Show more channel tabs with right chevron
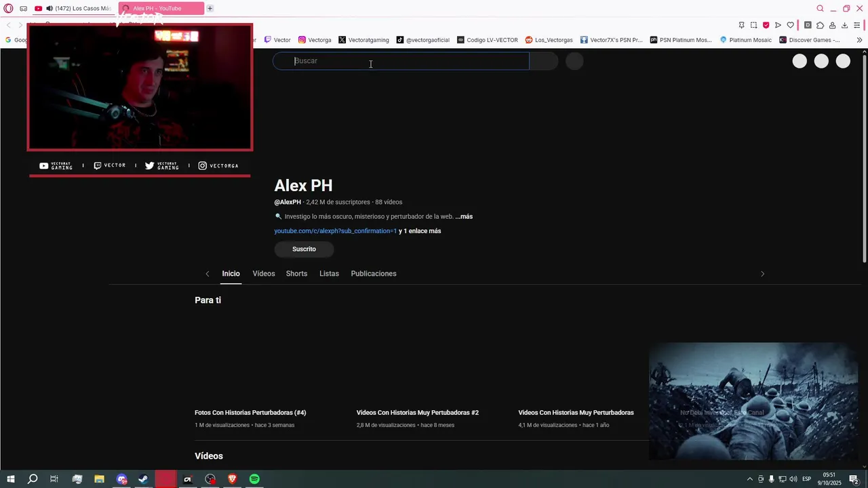 (762, 274)
